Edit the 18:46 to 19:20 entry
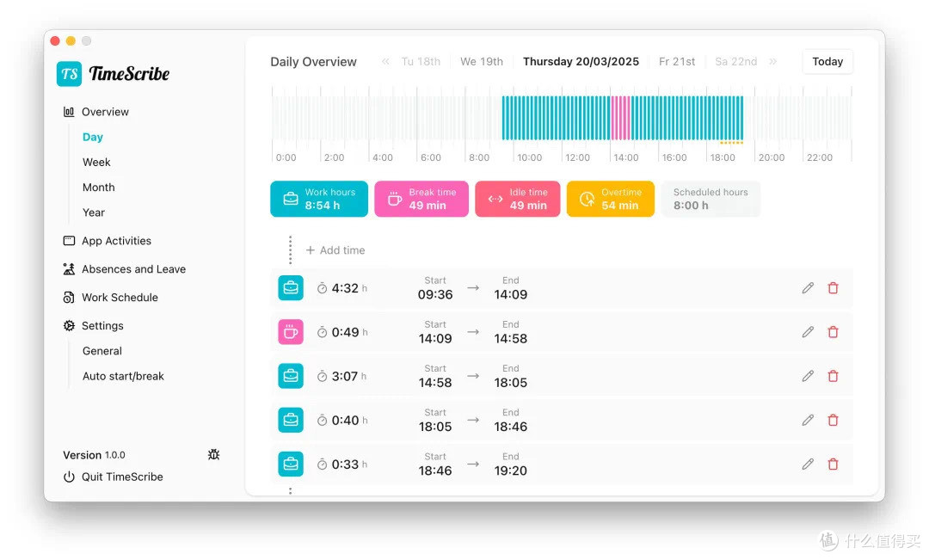Viewport: 929px width, 560px height. coord(808,464)
